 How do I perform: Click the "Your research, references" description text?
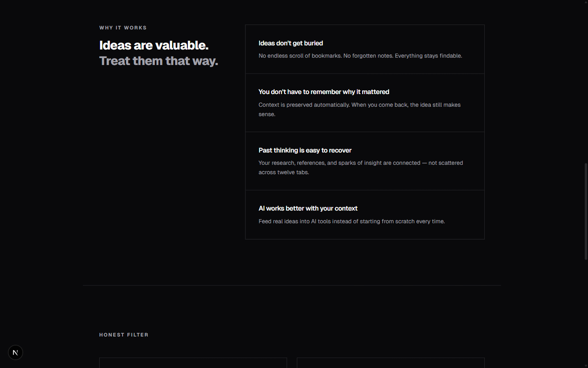pyautogui.click(x=361, y=163)
